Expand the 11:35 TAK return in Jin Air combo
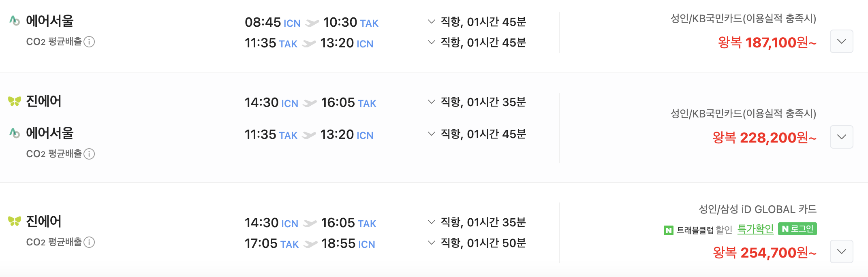 pos(432,134)
